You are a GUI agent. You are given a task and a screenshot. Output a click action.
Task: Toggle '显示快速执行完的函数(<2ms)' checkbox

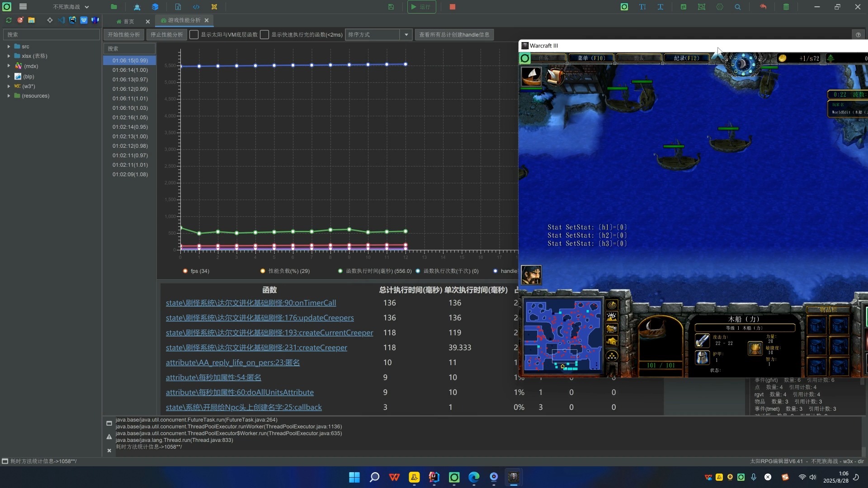coord(264,35)
